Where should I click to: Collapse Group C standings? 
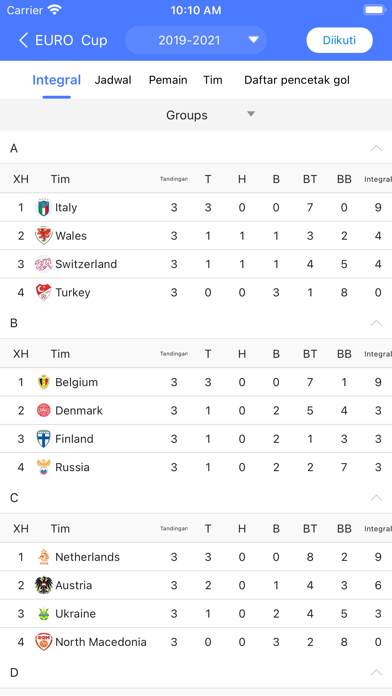pos(376,498)
